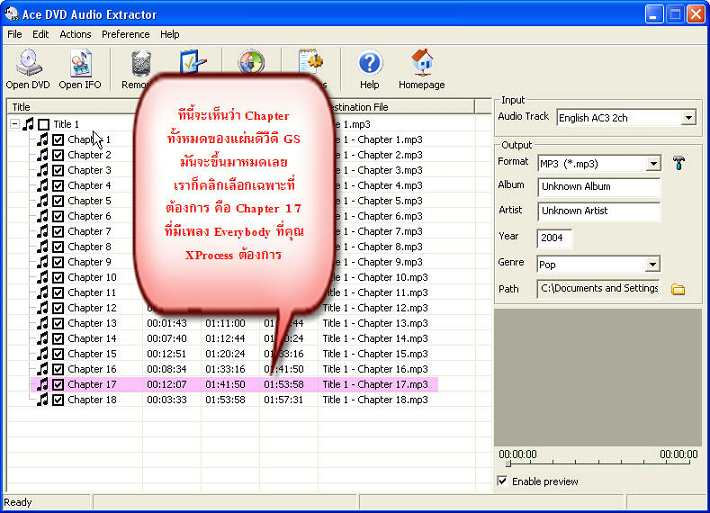Screen dimensions: 710x513
Task: Close the Ace DVD Audio Extractor window
Action: point(696,14)
